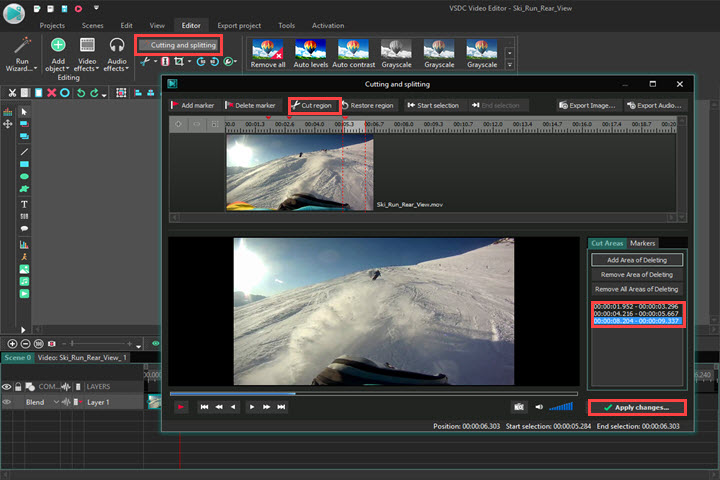The width and height of the screenshot is (720, 480).
Task: Click the red delete X icon
Action: (x=51, y=93)
